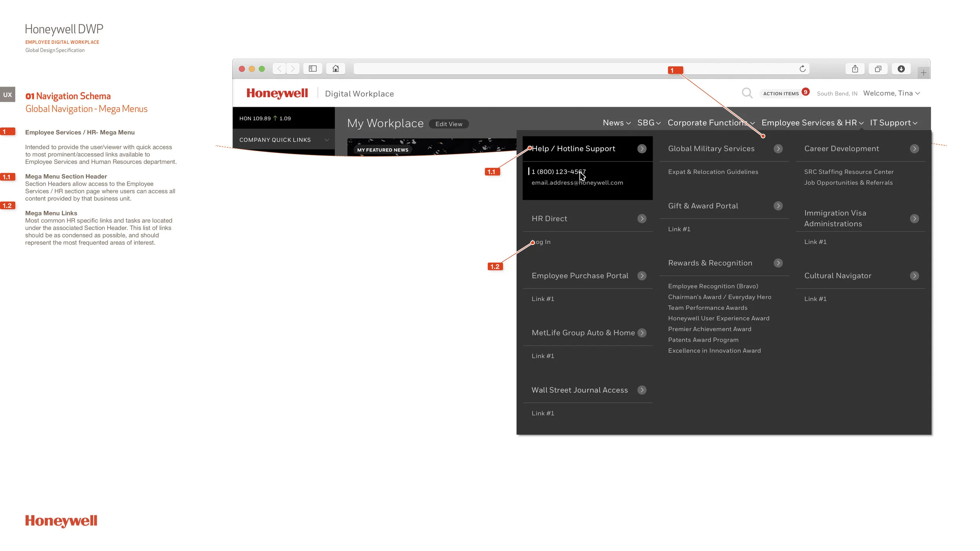Screen dimensions: 980x551
Task: Click arrow icon next to Career Development
Action: coord(914,149)
